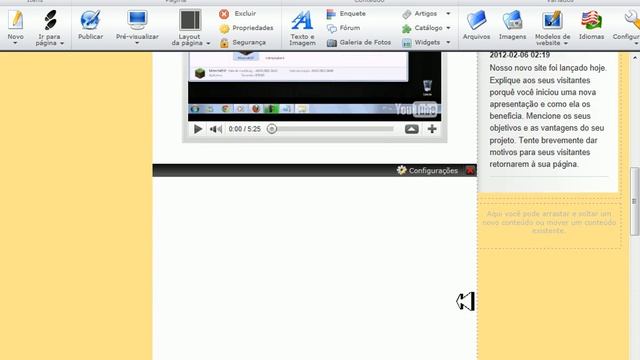This screenshot has height=360, width=640.
Task: Open the Ir para página footprints icon
Action: pyautogui.click(x=50, y=20)
